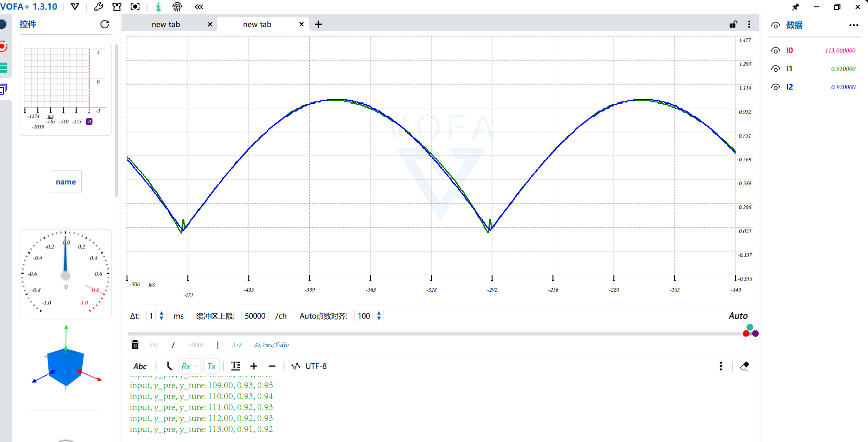Click the trash icon to clear buffer
The image size is (868, 442).
click(135, 345)
